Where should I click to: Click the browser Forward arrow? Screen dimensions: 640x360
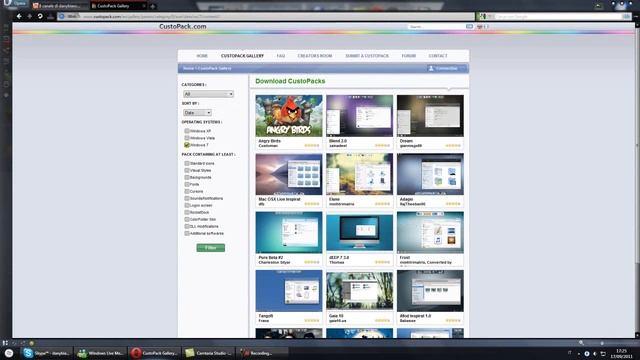(29, 16)
